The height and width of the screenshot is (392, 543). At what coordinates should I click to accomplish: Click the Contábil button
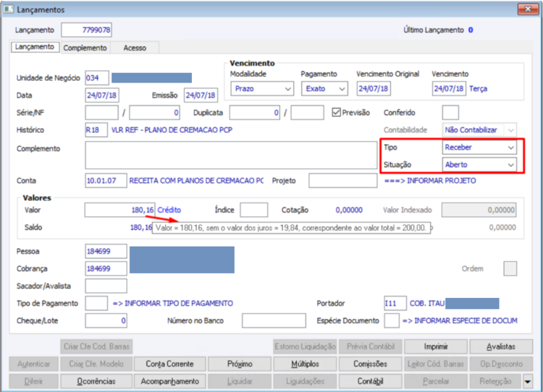tap(370, 381)
